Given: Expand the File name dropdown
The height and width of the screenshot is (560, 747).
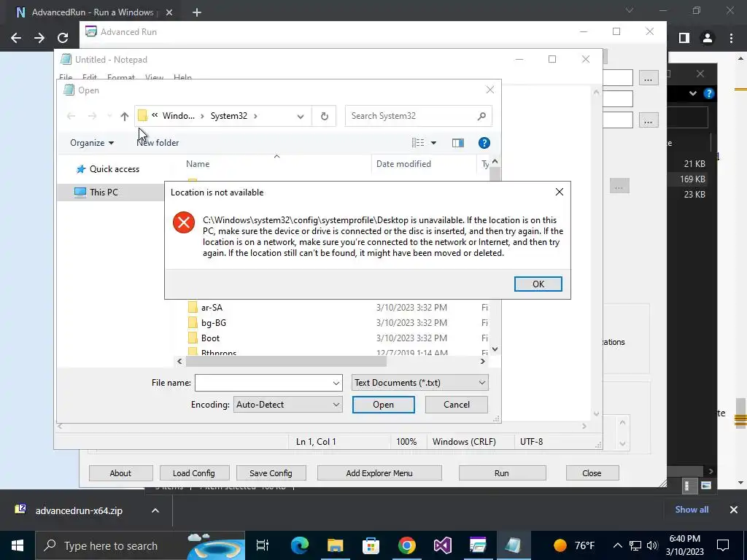Looking at the screenshot, I should (x=336, y=383).
